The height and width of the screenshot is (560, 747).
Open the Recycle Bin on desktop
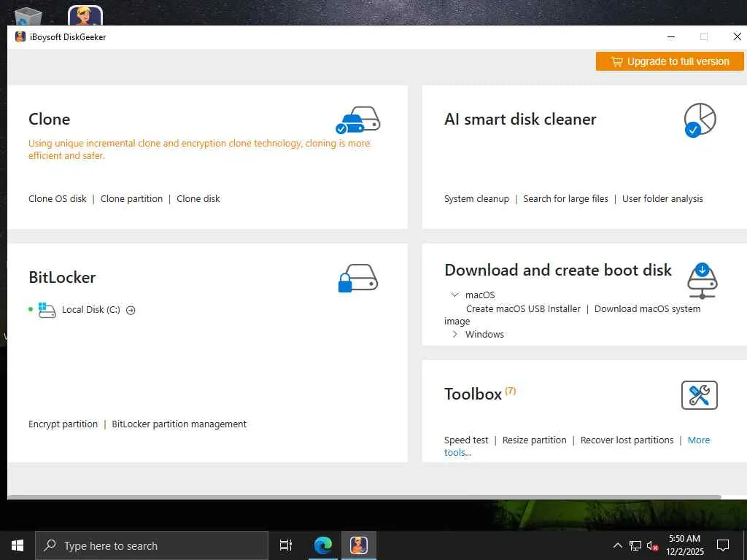[x=28, y=16]
